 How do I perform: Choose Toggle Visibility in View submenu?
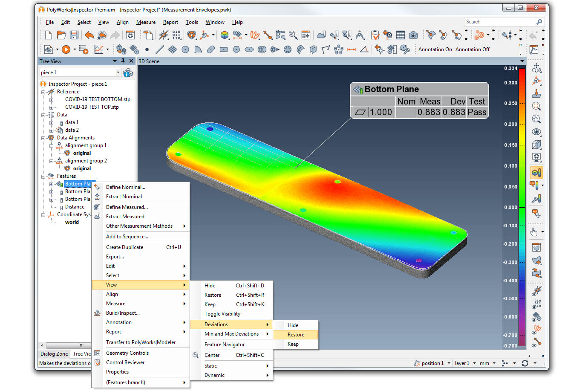coord(231,314)
